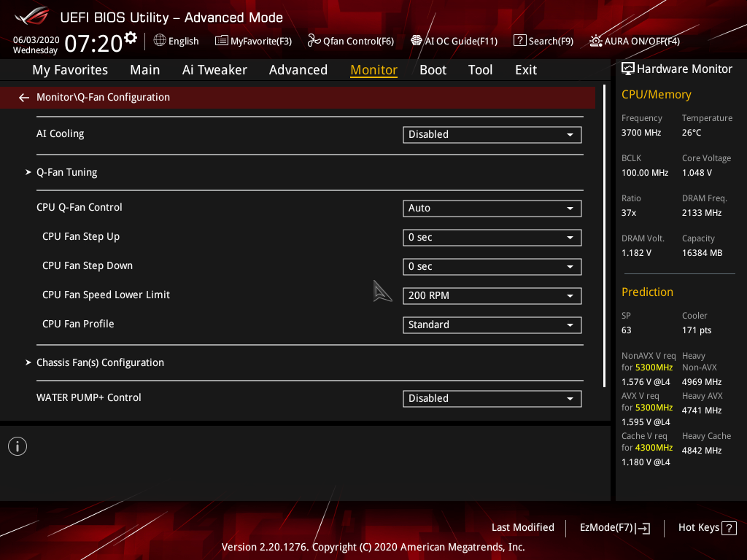
Task: Click the Hardware Monitor panel icon
Action: (628, 68)
